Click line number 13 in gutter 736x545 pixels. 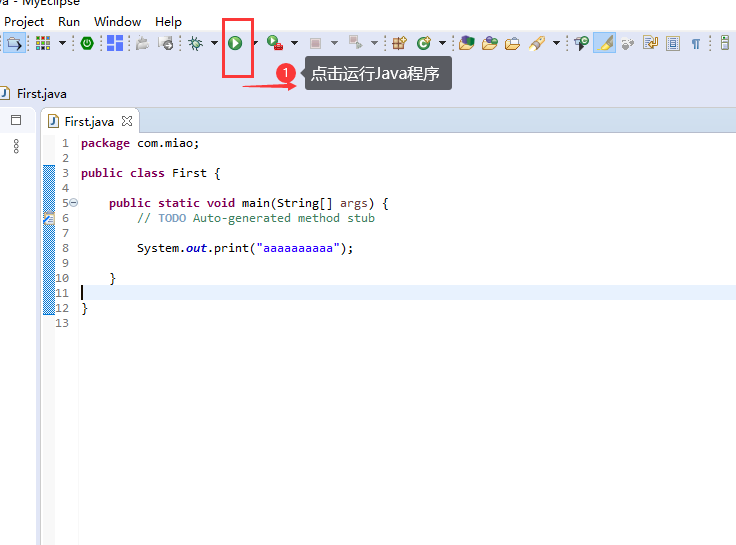point(62,323)
